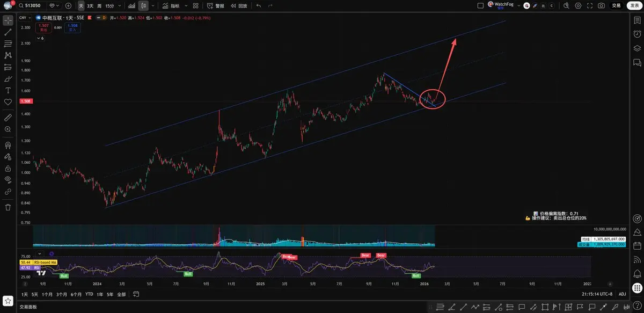Select the brush drawing tool
644x313 pixels.
(8, 78)
